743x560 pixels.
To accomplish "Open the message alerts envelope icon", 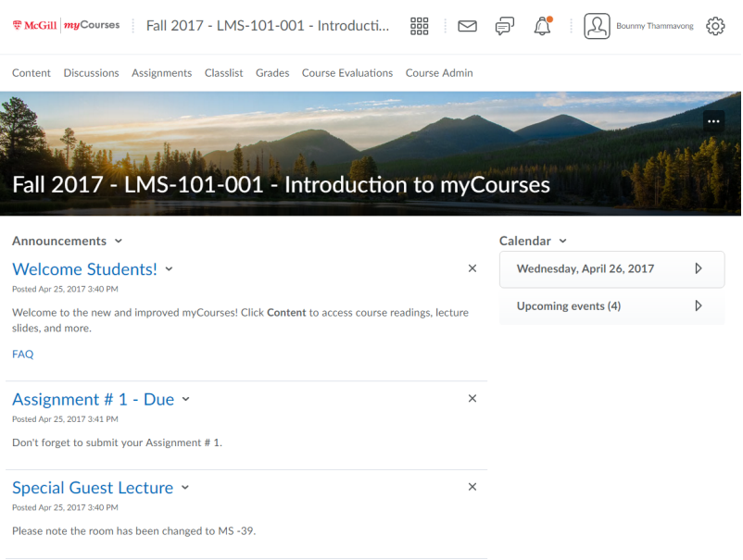I will click(467, 26).
